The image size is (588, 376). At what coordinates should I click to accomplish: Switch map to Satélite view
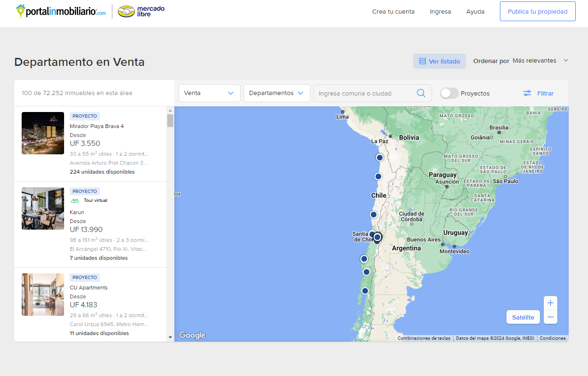click(523, 317)
